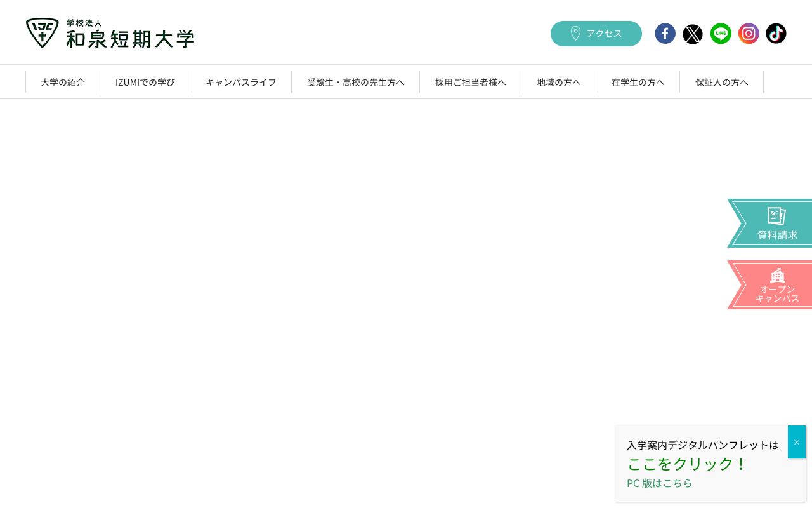Open the キャンパスライフ navigation menu
This screenshot has width=812, height=508.
[241, 82]
